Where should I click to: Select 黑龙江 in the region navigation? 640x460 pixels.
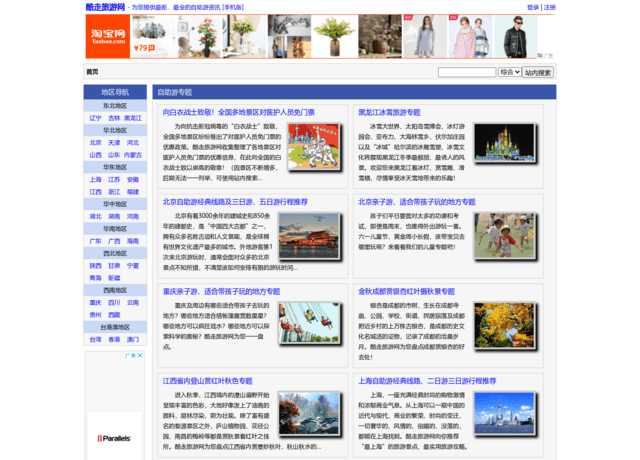click(133, 118)
